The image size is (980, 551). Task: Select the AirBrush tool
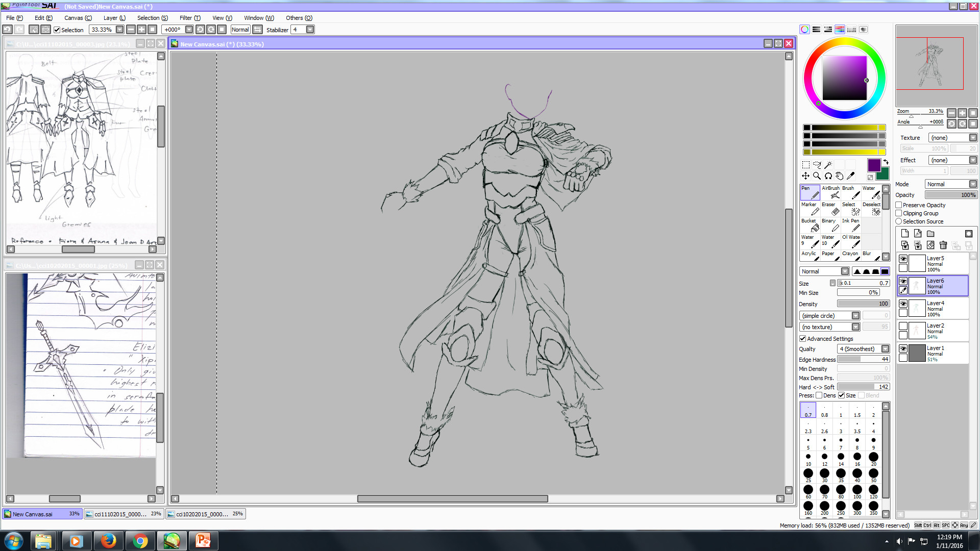[x=830, y=192]
